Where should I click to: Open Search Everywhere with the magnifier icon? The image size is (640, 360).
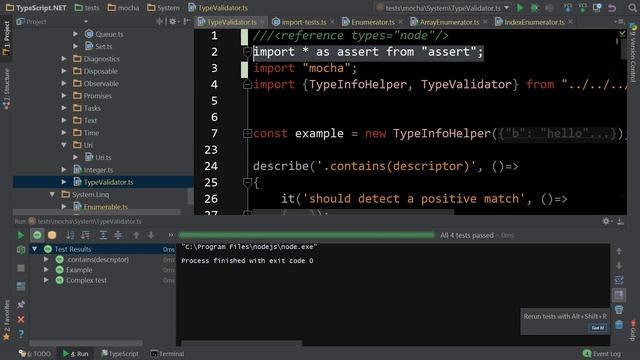click(632, 8)
